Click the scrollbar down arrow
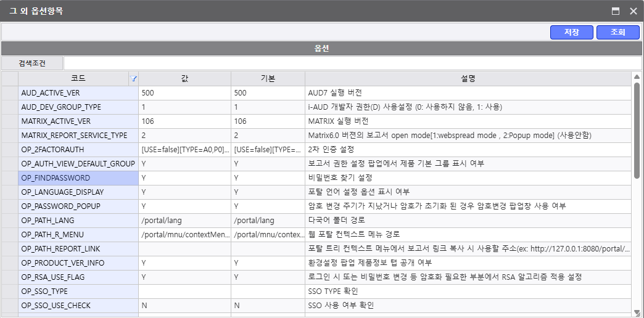 click(637, 314)
